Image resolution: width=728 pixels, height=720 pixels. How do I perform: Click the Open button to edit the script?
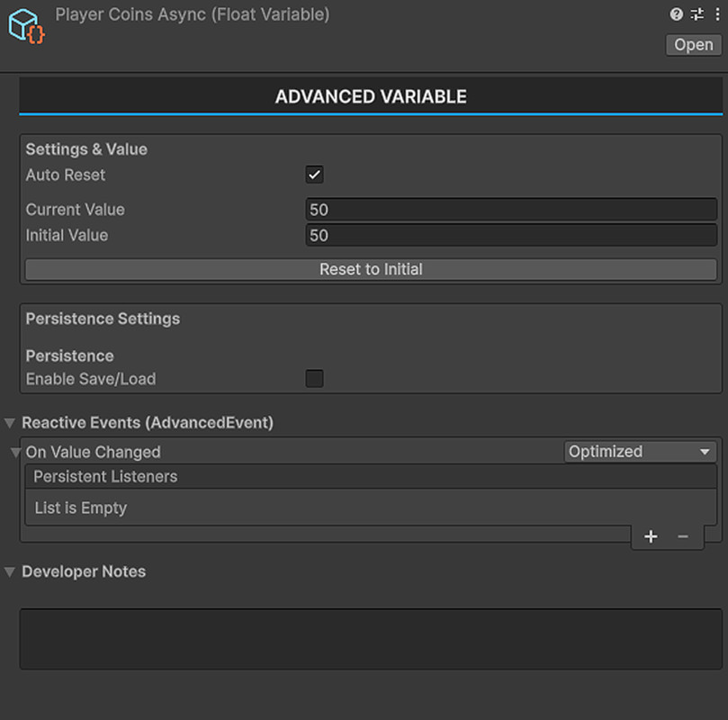(692, 44)
